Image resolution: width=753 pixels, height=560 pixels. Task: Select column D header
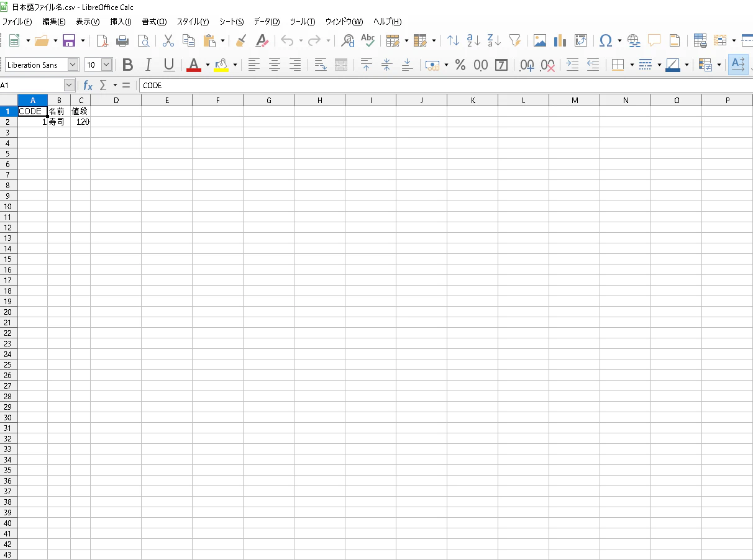coord(116,101)
